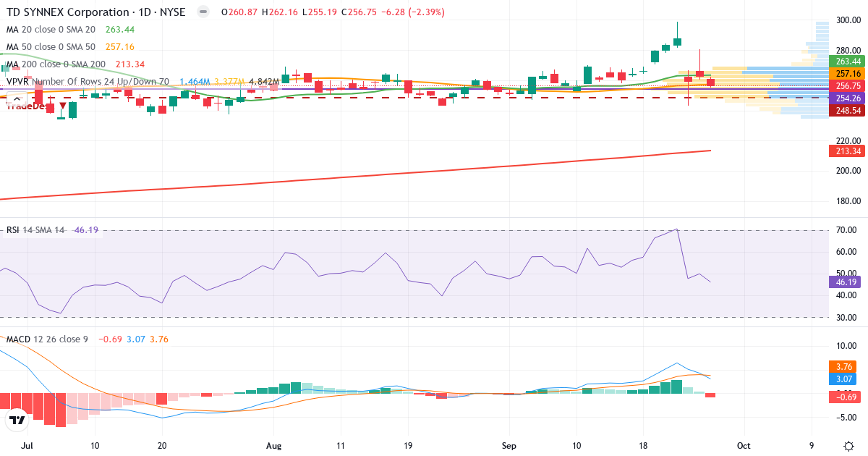The image size is (868, 456).
Task: Click the dark red 248.54 price axis tag
Action: pyautogui.click(x=846, y=111)
